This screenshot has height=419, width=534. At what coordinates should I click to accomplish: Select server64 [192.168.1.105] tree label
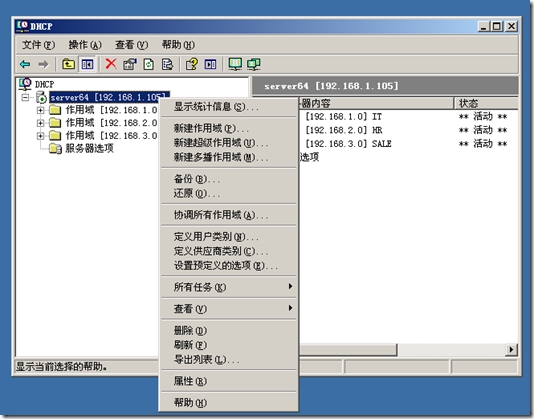click(109, 97)
